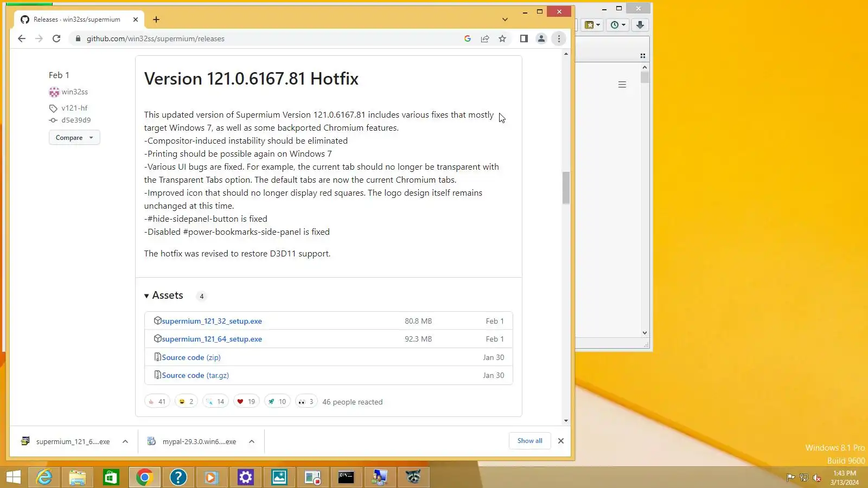
Task: Open the raccoon browser taskbar icon
Action: point(413,477)
